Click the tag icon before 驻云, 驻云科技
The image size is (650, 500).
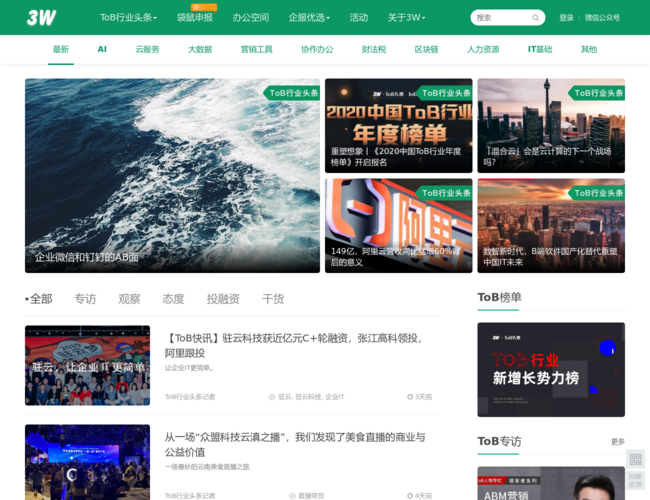(x=272, y=397)
